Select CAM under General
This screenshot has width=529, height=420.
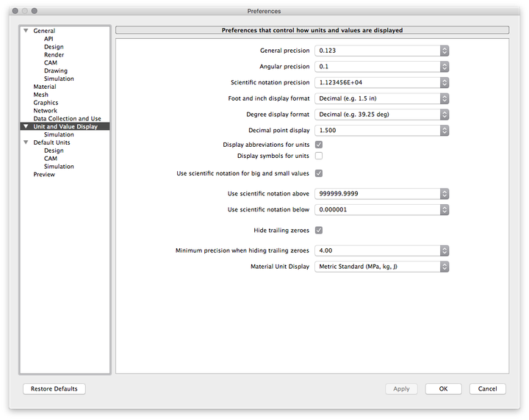pyautogui.click(x=51, y=62)
